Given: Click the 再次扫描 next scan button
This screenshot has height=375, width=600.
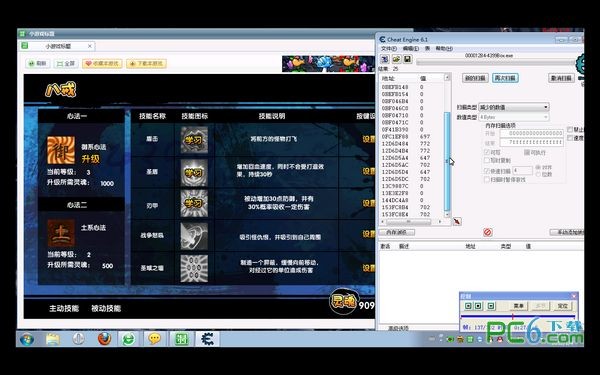Looking at the screenshot, I should click(505, 78).
